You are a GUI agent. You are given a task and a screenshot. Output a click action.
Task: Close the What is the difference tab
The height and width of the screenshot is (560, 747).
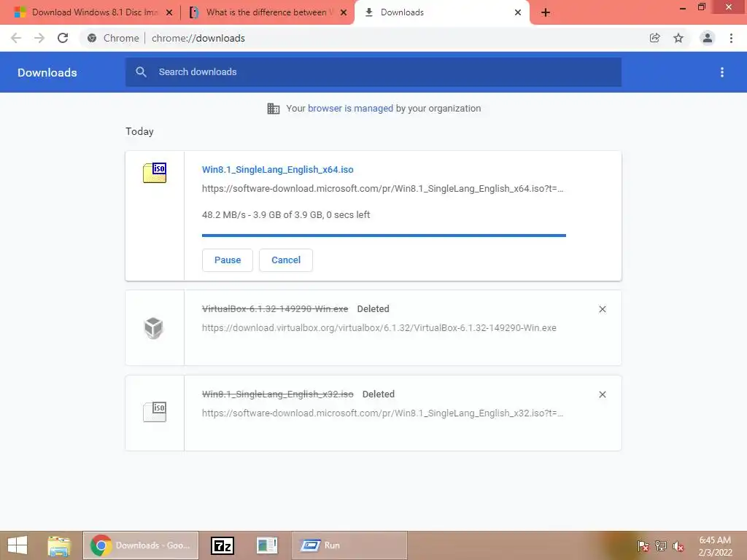[x=344, y=12]
